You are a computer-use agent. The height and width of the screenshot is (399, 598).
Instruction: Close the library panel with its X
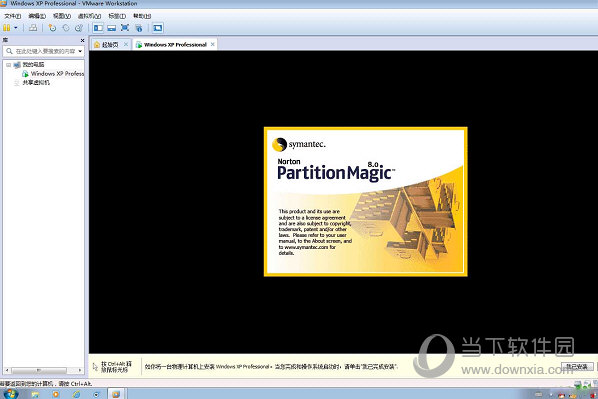(82, 40)
